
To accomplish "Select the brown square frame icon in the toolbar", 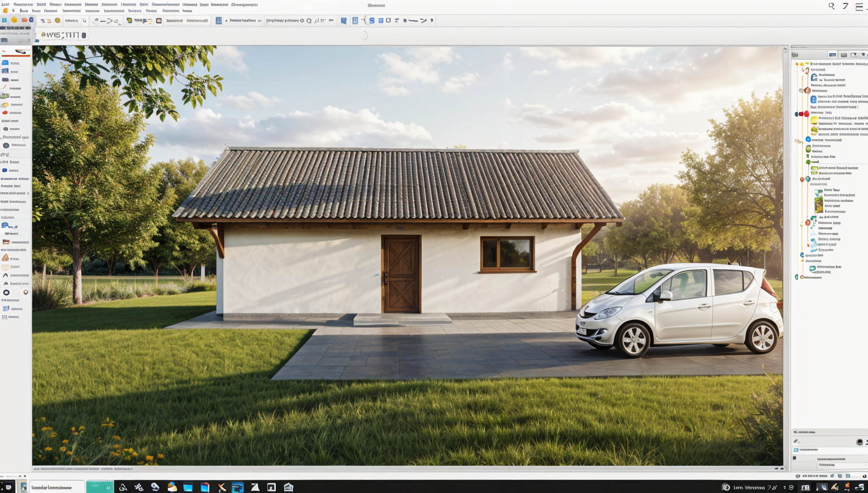I will click(159, 21).
